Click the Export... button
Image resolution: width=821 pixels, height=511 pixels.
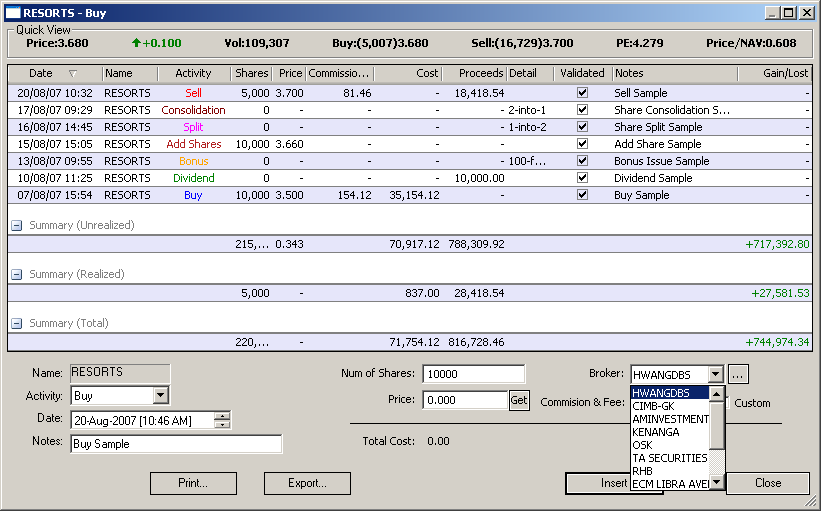tap(307, 483)
